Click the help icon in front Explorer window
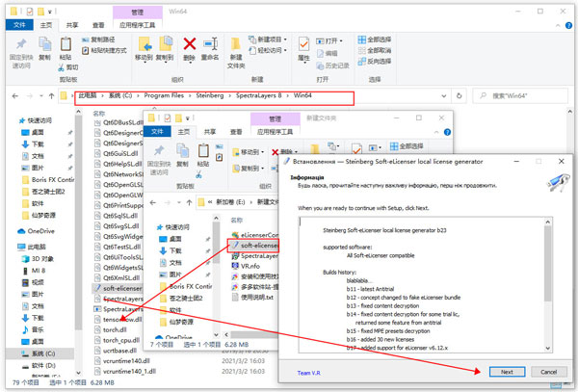The width and height of the screenshot is (578, 392). pyautogui.click(x=447, y=132)
